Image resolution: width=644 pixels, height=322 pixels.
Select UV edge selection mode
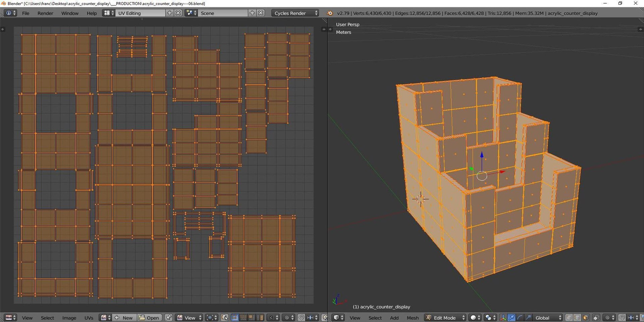(243, 318)
